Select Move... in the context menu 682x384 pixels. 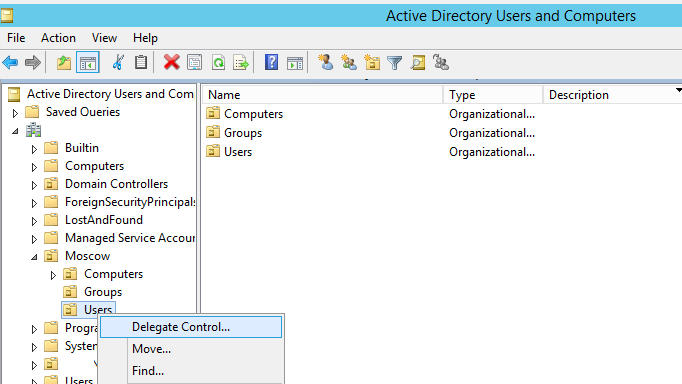[151, 349]
